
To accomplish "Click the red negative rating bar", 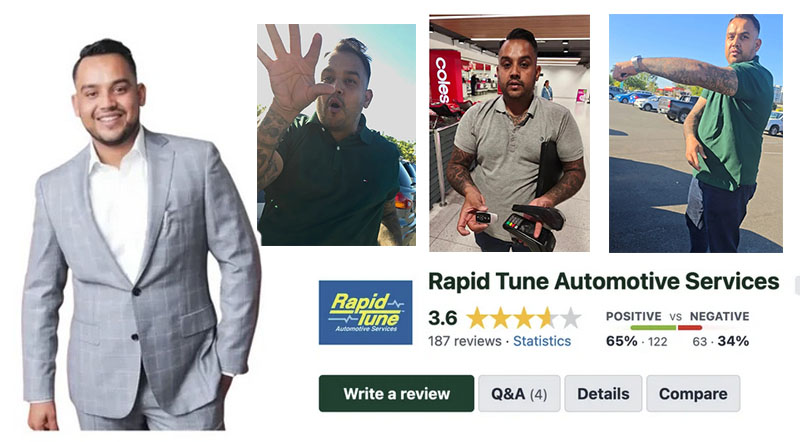I will tap(690, 328).
